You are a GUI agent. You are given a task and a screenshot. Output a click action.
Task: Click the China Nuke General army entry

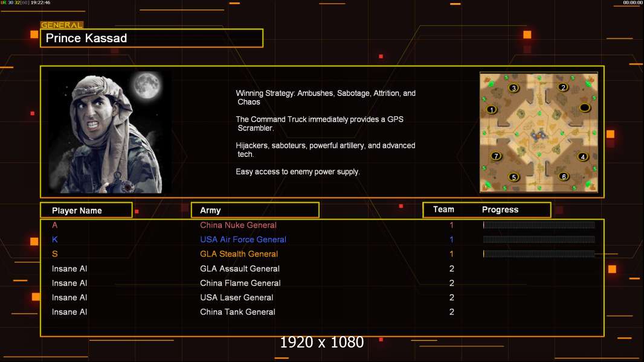(x=238, y=225)
